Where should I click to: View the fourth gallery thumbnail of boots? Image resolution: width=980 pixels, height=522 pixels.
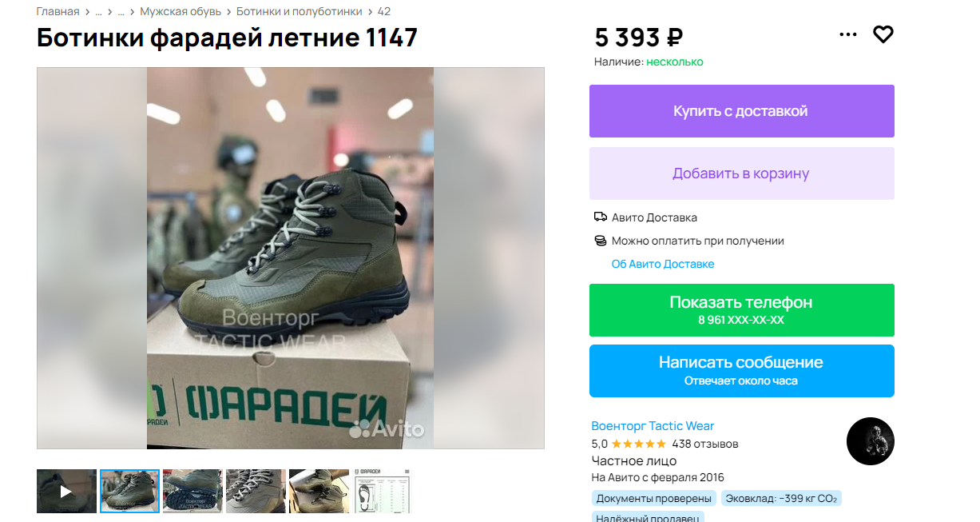(256, 491)
